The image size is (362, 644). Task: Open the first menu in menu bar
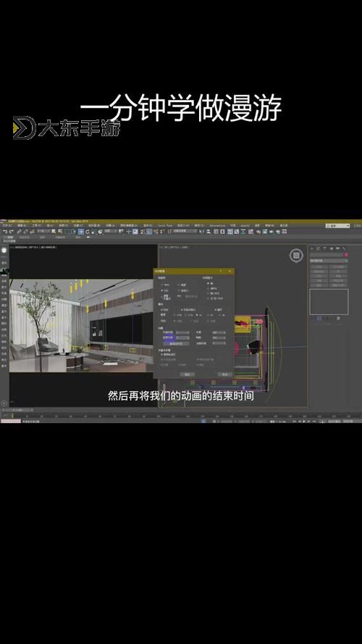(x=6, y=225)
